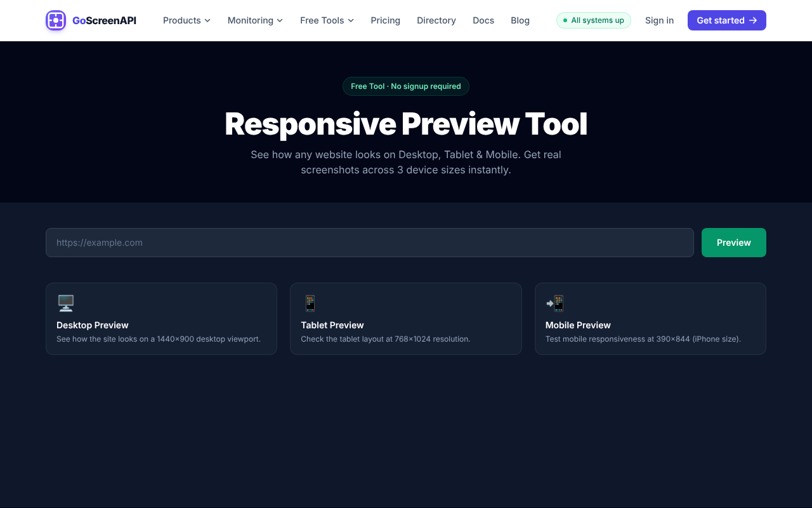Click the hero subtitle about 3 device sizes

(x=406, y=162)
